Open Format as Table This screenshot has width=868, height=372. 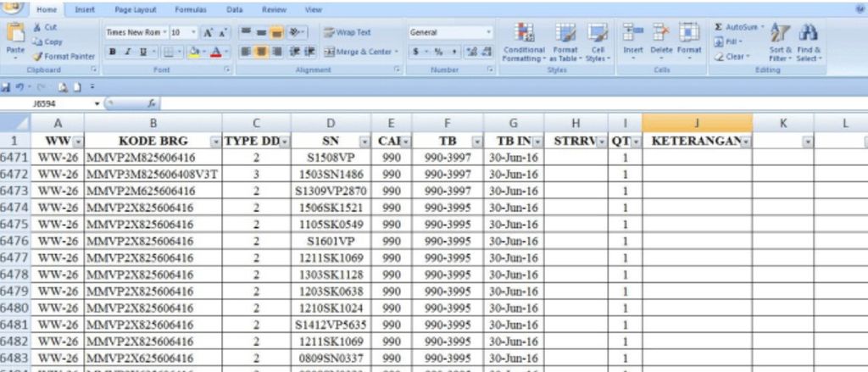(x=565, y=42)
